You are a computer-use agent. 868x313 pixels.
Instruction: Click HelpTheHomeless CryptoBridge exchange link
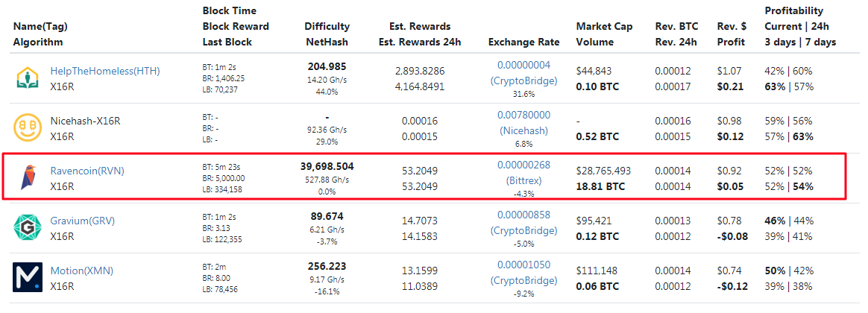(523, 80)
